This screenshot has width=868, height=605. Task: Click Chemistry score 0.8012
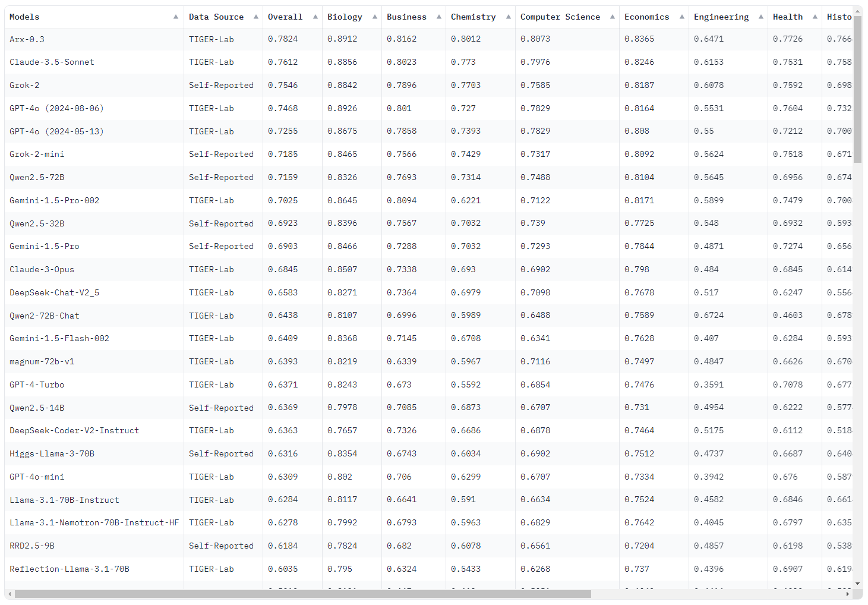466,39
